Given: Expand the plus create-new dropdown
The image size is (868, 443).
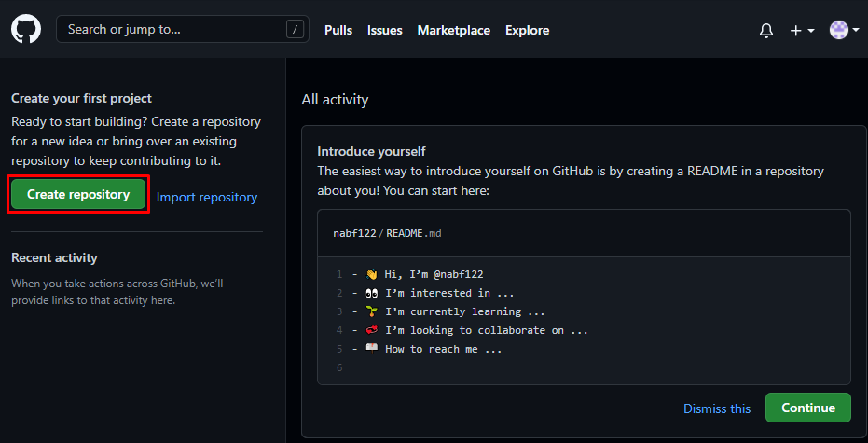Looking at the screenshot, I should [x=802, y=31].
